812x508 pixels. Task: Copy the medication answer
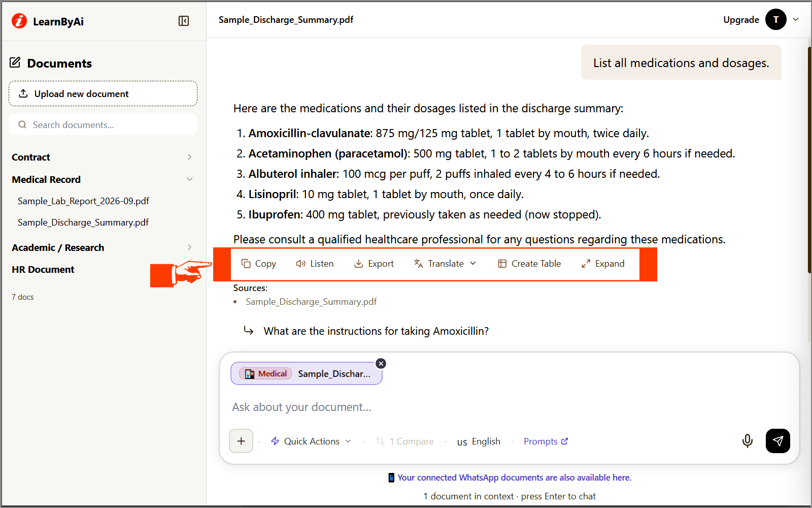coord(259,264)
